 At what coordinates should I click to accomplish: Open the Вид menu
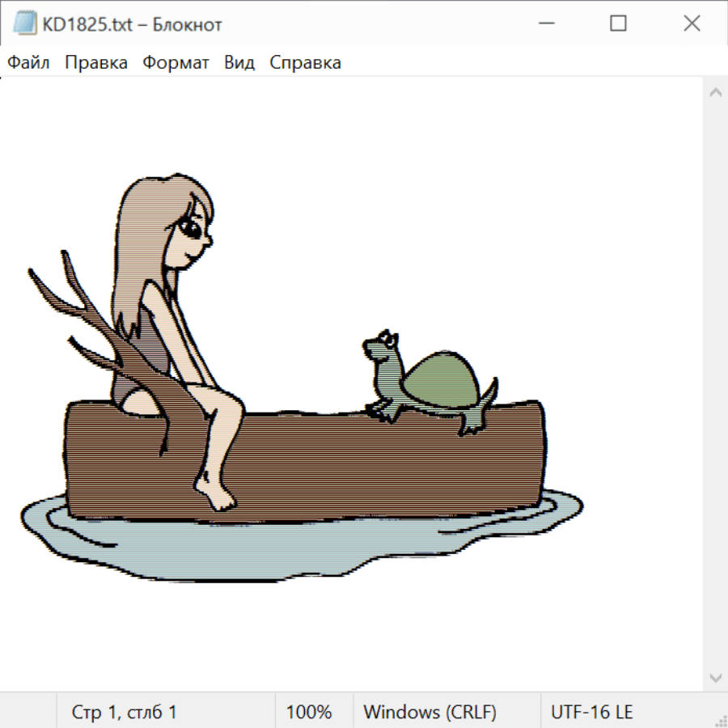239,63
